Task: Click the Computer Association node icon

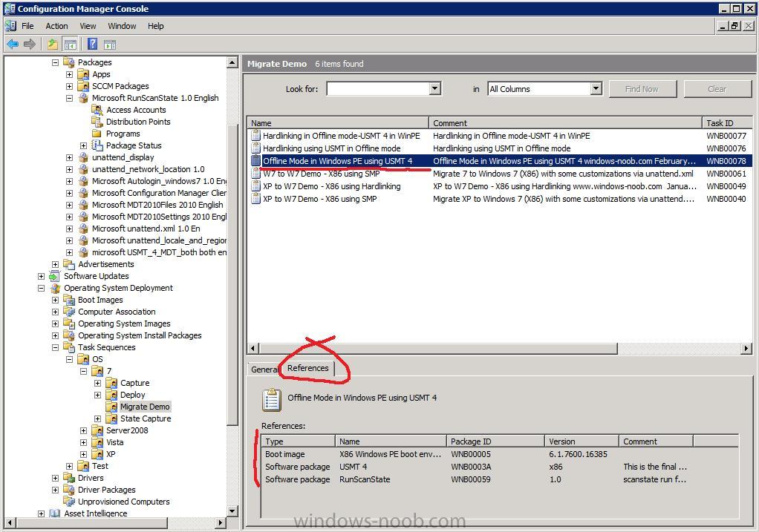Action: tap(69, 312)
